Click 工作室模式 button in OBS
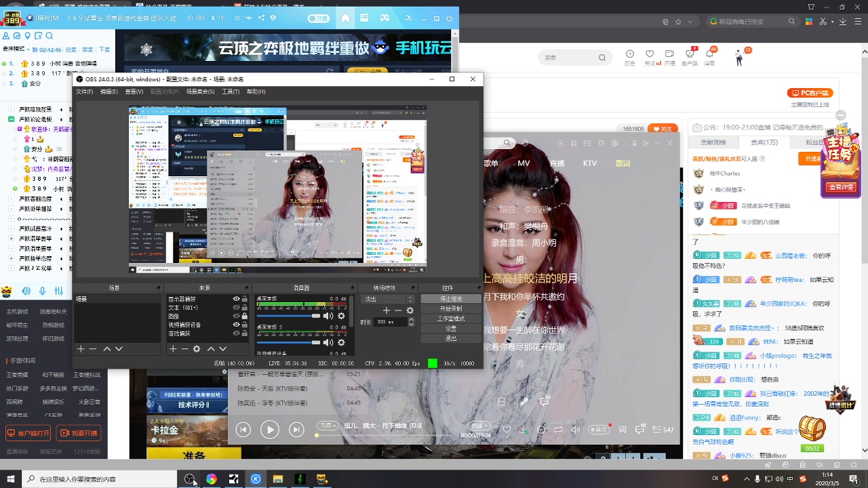The image size is (868, 488). pyautogui.click(x=451, y=319)
